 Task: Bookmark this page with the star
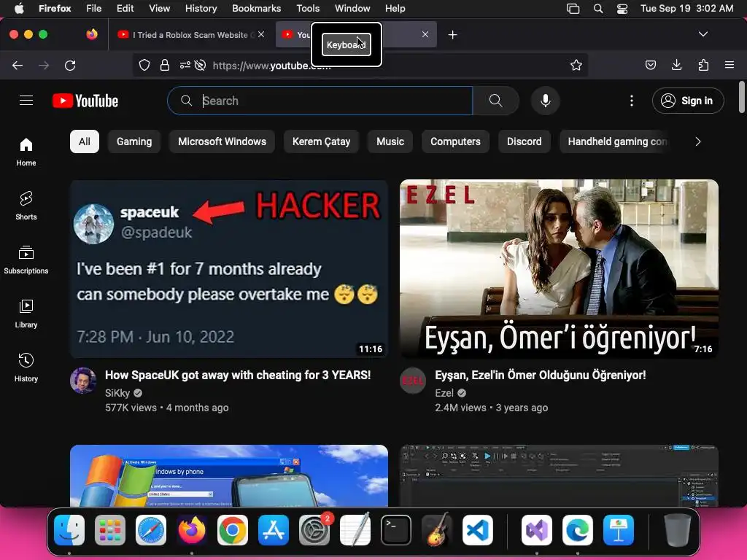pyautogui.click(x=576, y=65)
